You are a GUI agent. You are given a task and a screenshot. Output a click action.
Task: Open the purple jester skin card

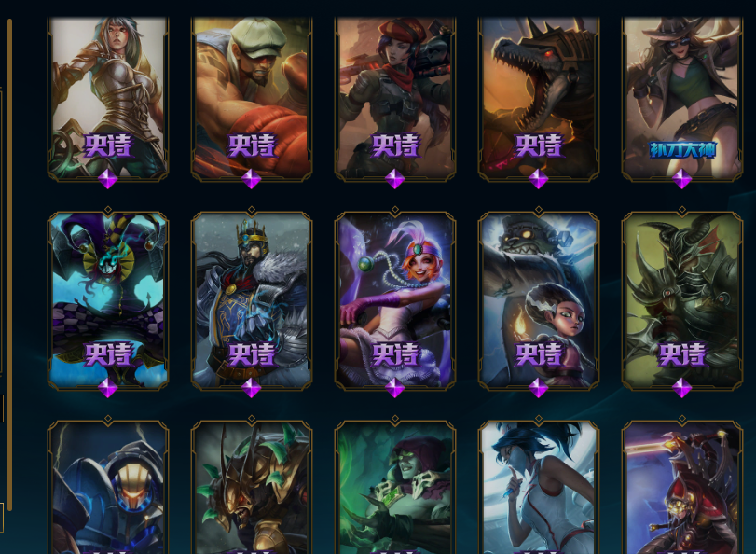tap(108, 300)
